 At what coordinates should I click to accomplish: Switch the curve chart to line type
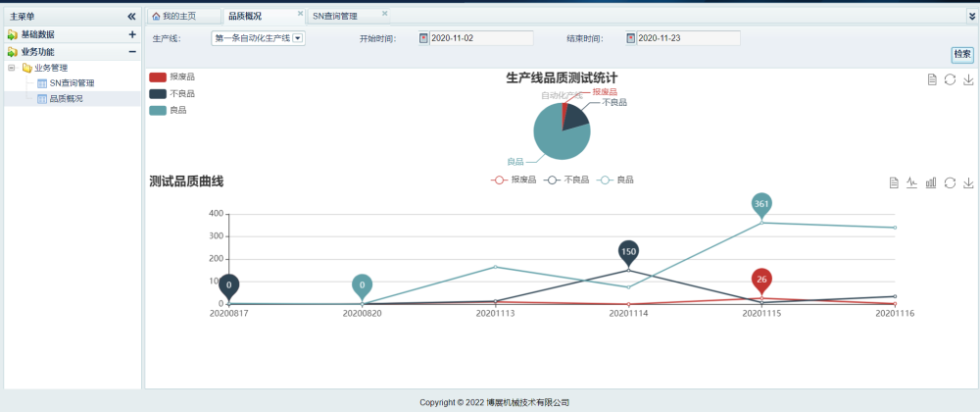tap(912, 182)
